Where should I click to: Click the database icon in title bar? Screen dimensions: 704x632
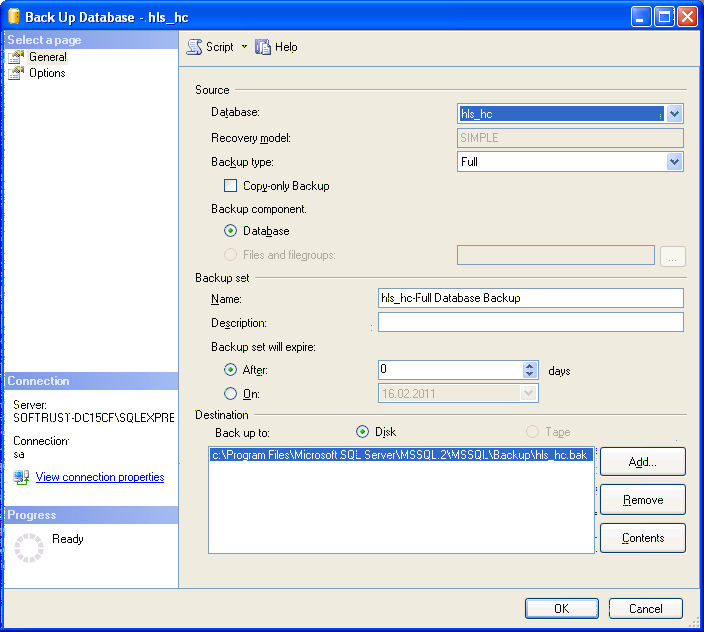point(14,16)
